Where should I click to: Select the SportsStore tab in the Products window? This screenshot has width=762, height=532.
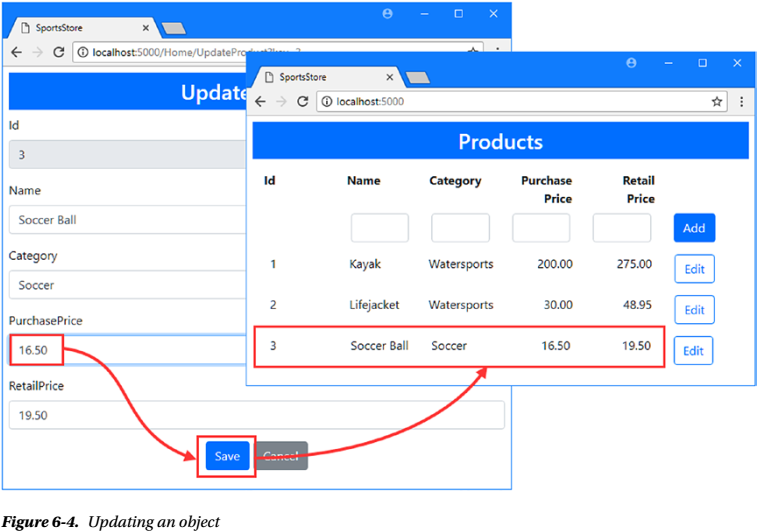click(326, 77)
